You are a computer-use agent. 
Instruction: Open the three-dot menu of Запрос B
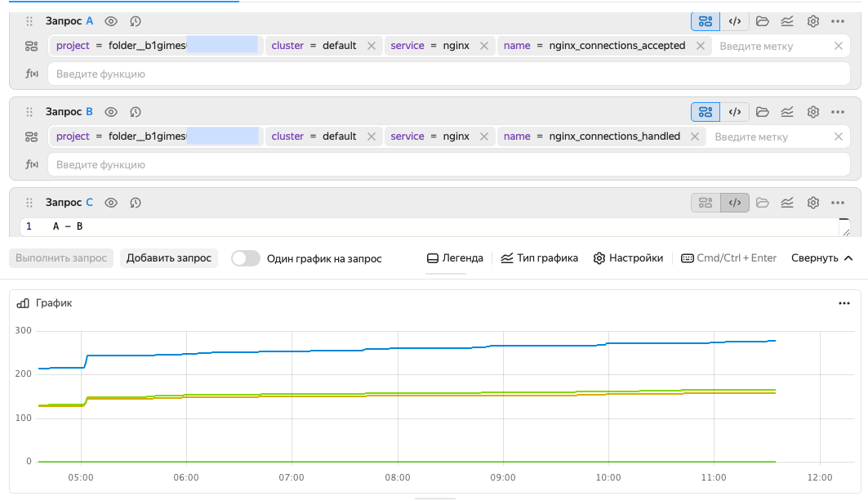point(838,112)
